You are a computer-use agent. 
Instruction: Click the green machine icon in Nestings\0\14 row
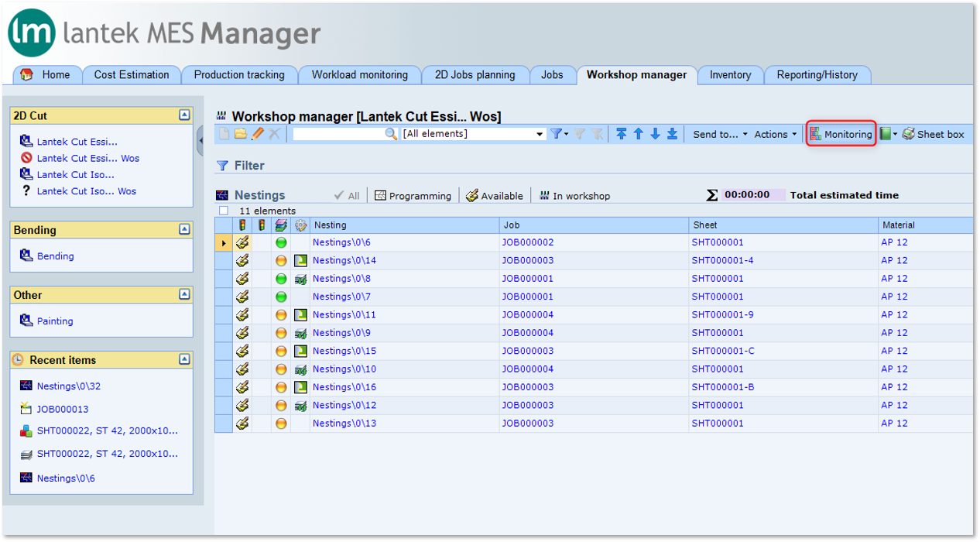pos(300,261)
